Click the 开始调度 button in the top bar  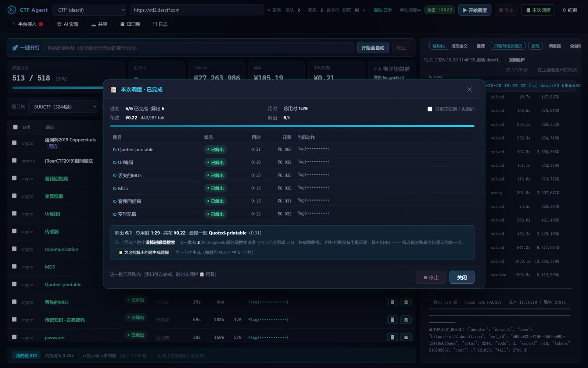(475, 10)
